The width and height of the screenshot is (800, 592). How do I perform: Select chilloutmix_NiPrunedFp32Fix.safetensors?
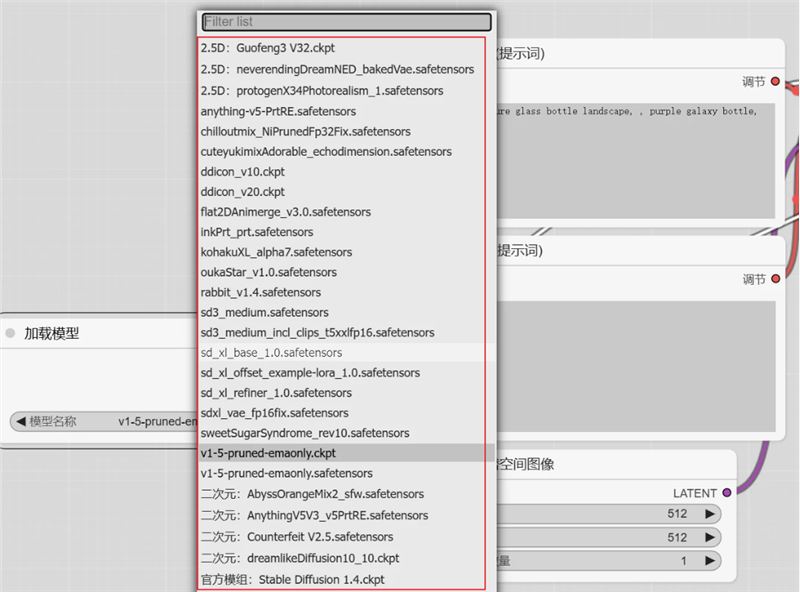[x=305, y=131]
